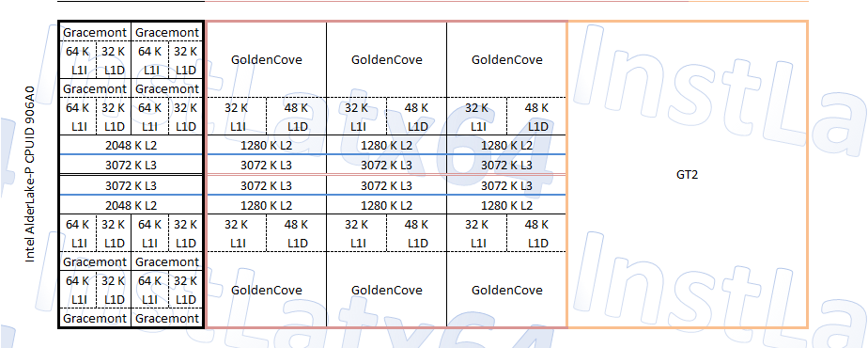868x348 pixels.
Task: Select the upper 3072 K L3 slice under Gracemont
Action: (132, 165)
